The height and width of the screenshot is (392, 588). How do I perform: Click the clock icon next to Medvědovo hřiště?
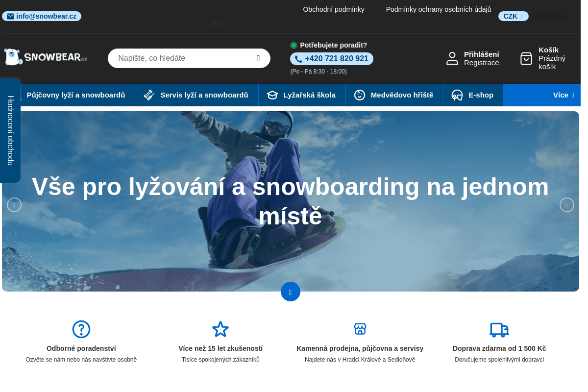[x=360, y=95]
